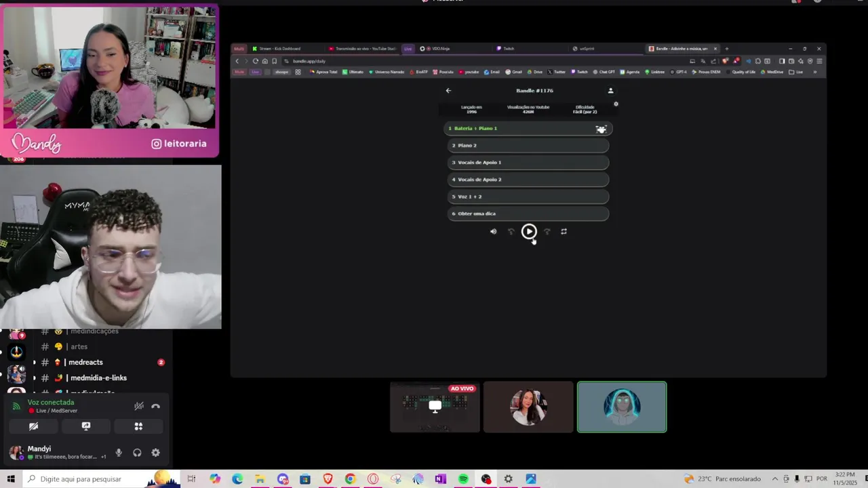Select guess row 'Voz 1 + 2'
868x488 pixels.
[528, 197]
